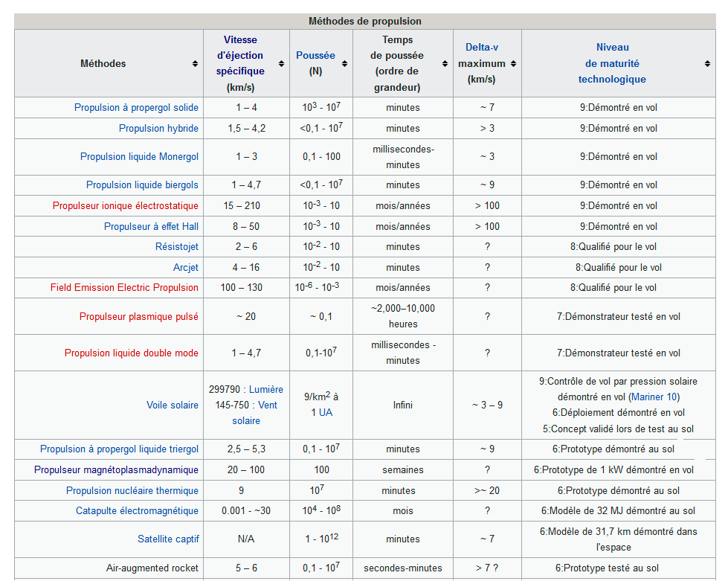Follow the Delta-v header link

(x=482, y=48)
